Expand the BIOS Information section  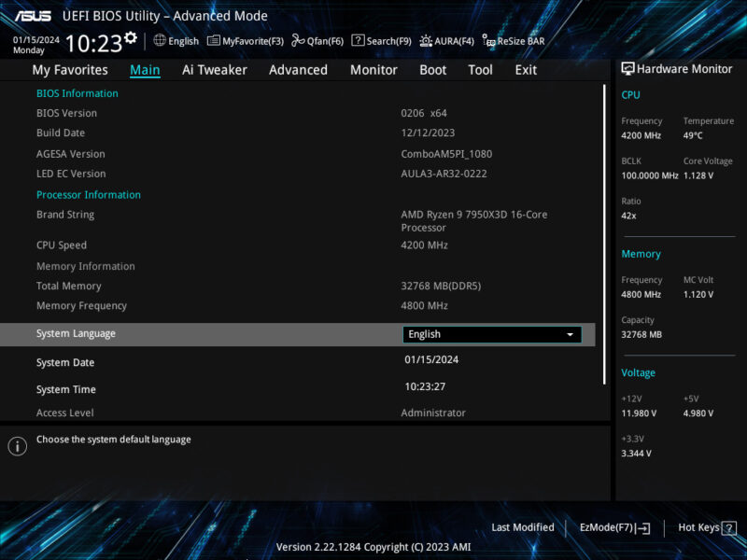[x=77, y=92]
